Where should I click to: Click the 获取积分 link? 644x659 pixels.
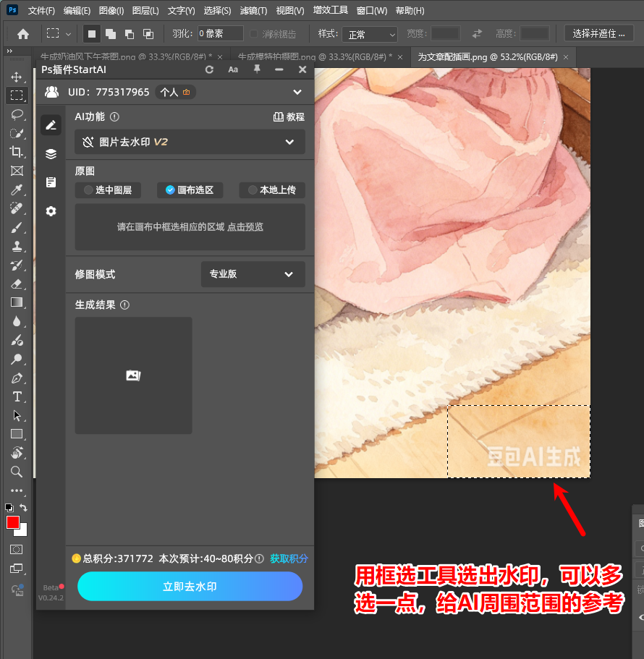(x=289, y=558)
